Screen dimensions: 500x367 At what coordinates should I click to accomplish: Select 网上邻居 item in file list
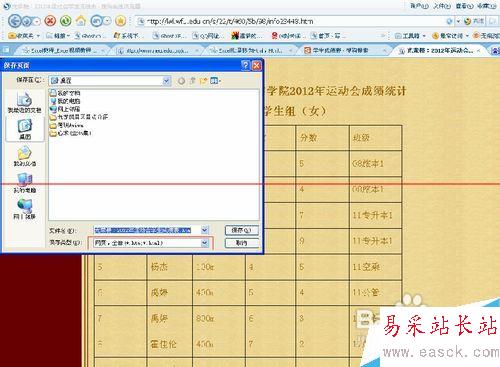click(65, 109)
